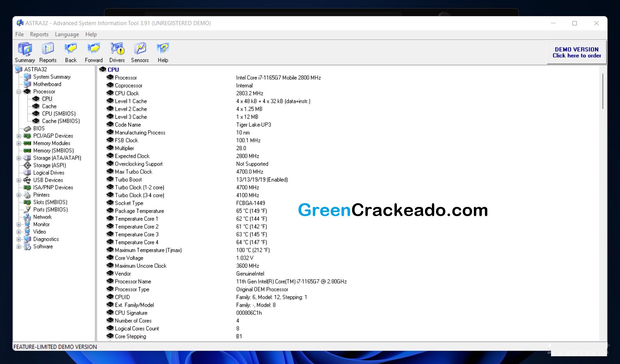The image size is (620, 364).
Task: Click the chip icon beside Package Temperature
Action: click(110, 211)
